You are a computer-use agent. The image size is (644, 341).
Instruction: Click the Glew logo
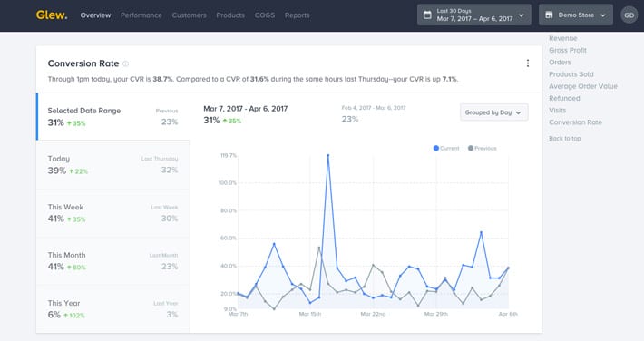[x=52, y=15]
